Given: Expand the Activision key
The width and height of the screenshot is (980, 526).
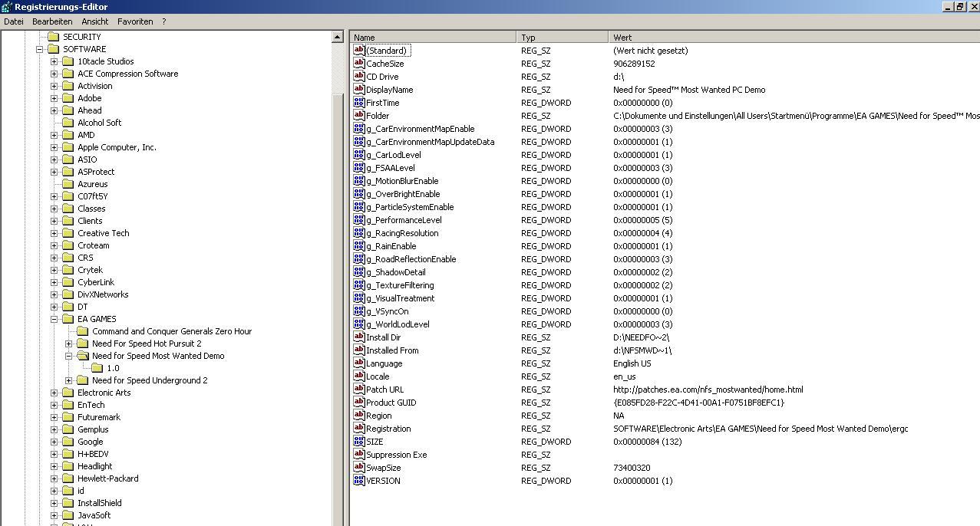Looking at the screenshot, I should (54, 86).
